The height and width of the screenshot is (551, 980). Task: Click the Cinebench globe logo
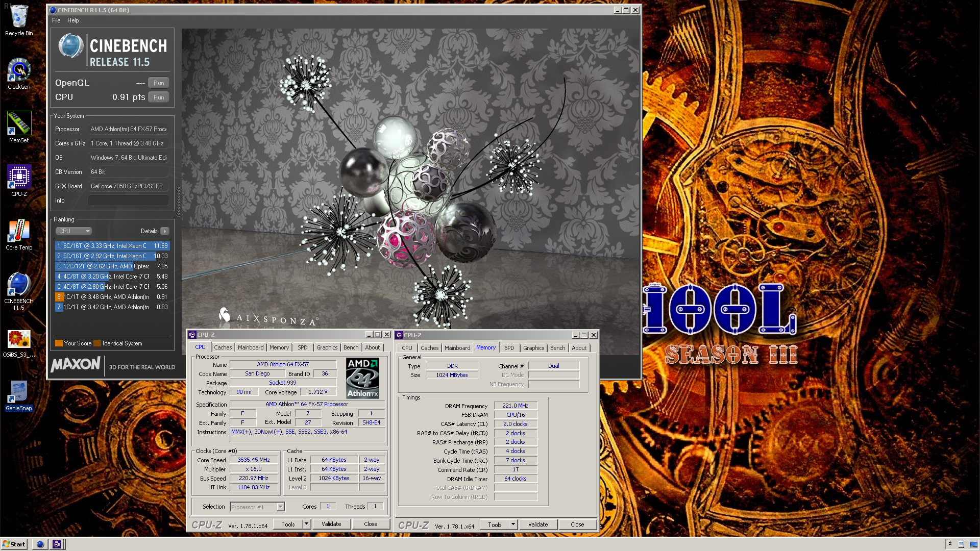(70, 46)
